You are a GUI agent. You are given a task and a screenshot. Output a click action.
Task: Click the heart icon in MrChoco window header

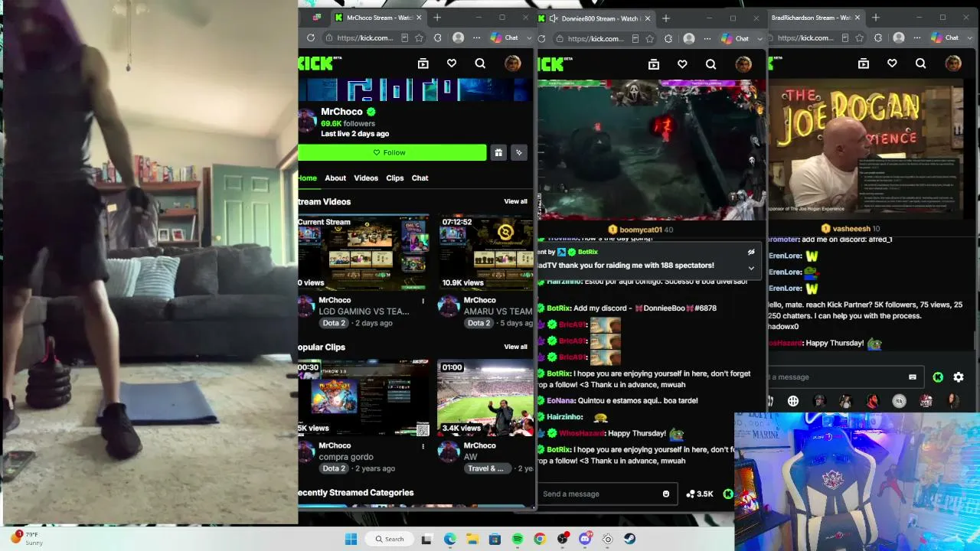coord(452,64)
